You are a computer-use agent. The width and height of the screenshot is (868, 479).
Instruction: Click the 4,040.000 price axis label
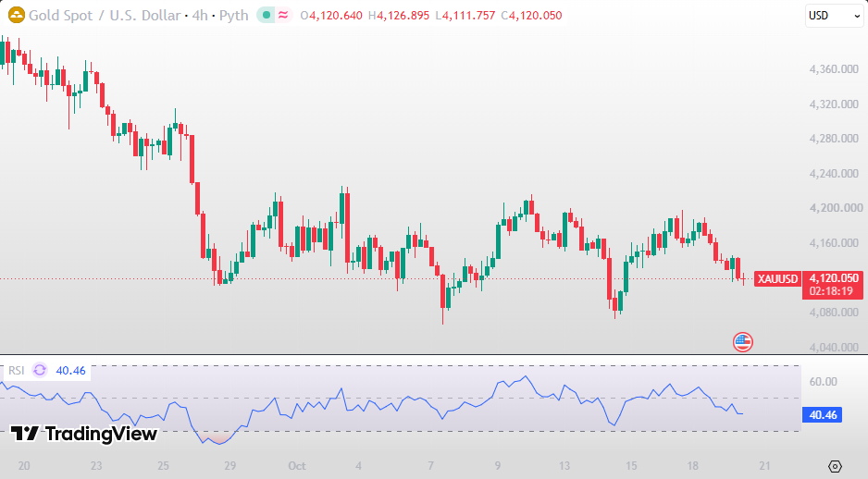click(x=834, y=348)
